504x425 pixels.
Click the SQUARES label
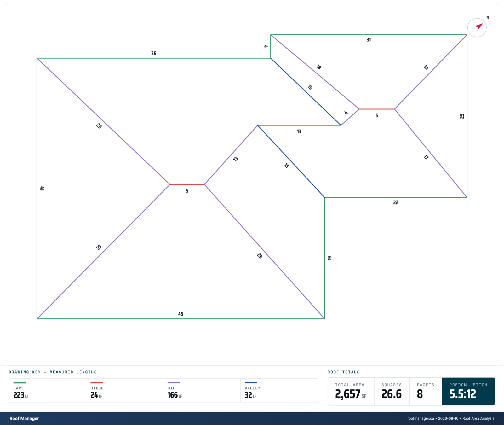tap(392, 385)
